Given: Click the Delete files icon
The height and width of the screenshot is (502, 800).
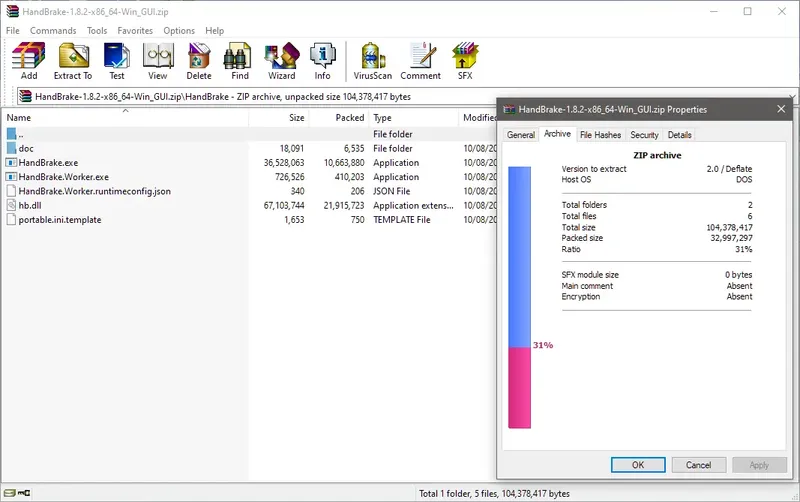Looking at the screenshot, I should [198, 56].
